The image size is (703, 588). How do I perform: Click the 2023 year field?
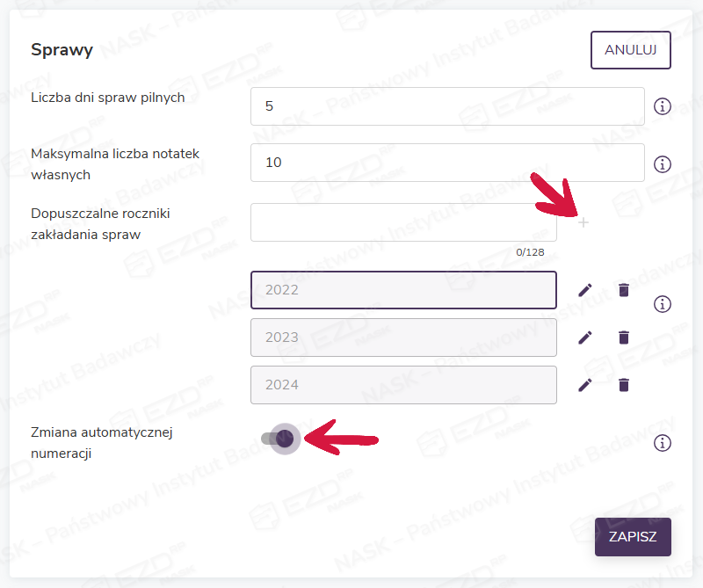[x=403, y=338]
